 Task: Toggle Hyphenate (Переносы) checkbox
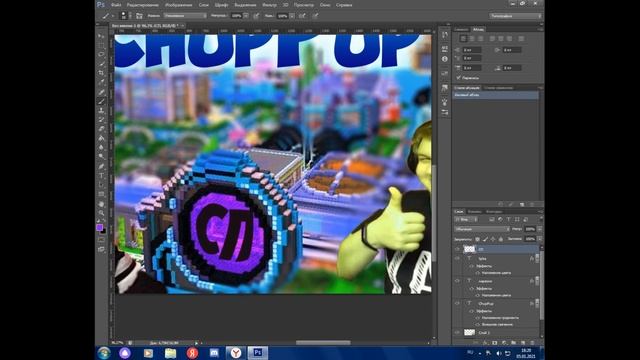pos(458,77)
